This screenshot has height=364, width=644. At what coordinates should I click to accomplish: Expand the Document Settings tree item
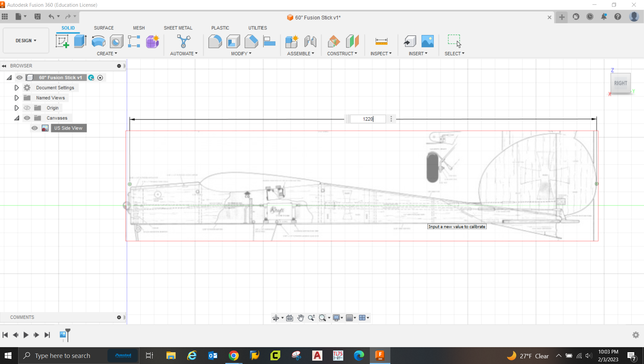[x=17, y=87]
